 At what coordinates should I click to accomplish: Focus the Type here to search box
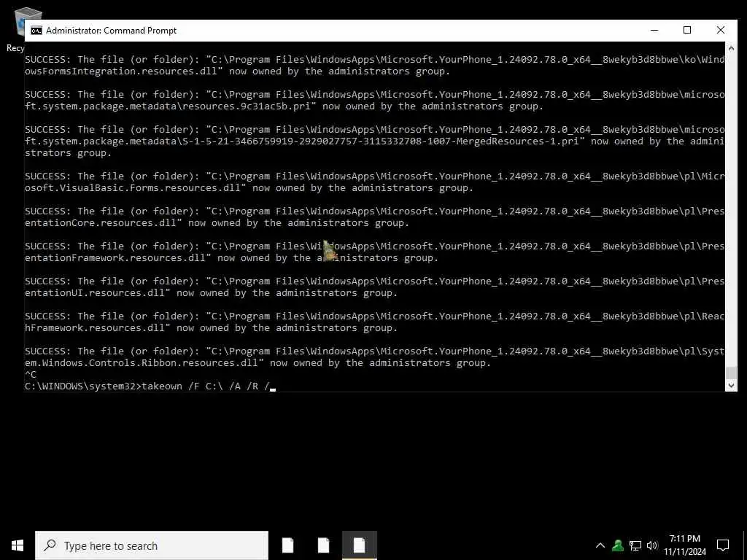[152, 545]
